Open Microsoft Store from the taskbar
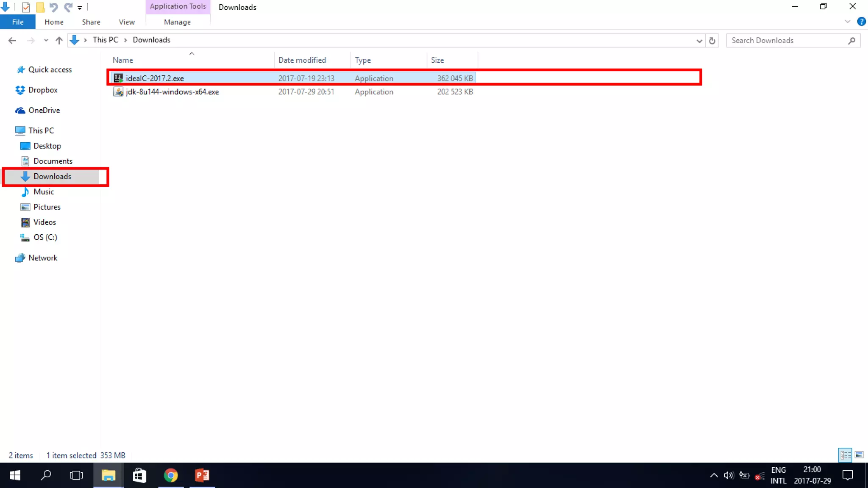868x488 pixels. (139, 475)
